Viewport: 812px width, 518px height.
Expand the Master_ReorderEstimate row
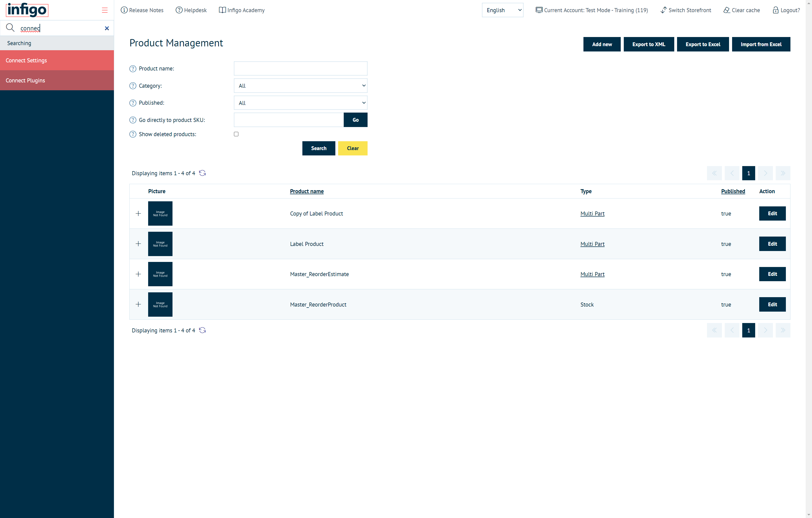138,274
